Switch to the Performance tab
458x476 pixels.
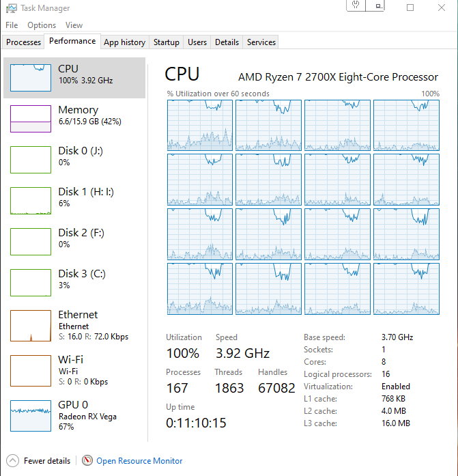coord(72,41)
